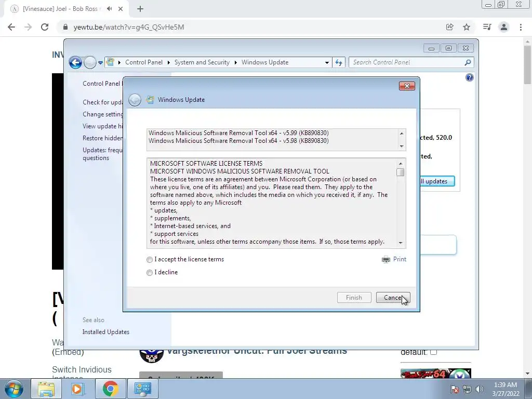Open Windows Explorer from taskbar

point(46,389)
